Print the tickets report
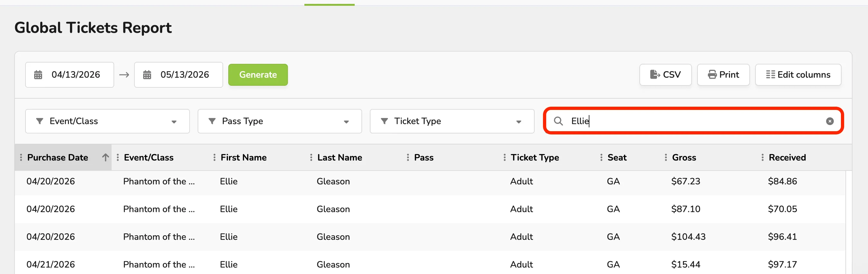The image size is (868, 274). (723, 75)
